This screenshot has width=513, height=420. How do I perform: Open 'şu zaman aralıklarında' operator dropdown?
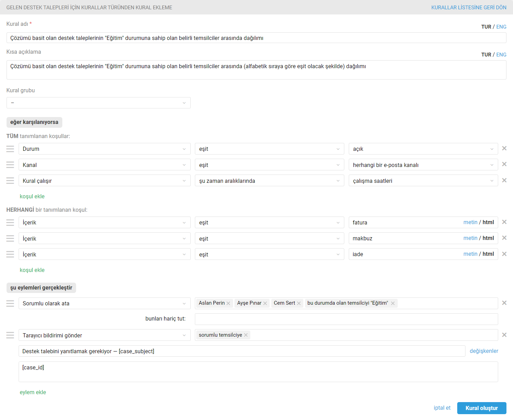(x=269, y=181)
